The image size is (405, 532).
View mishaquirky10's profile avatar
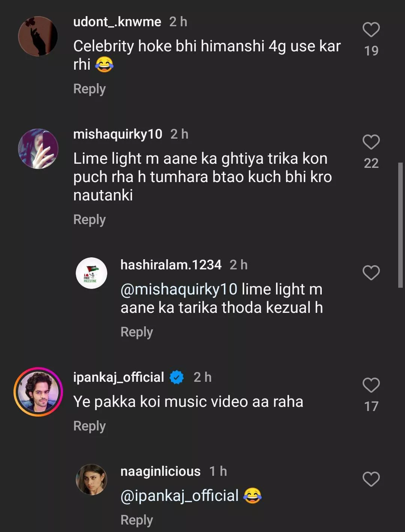[x=38, y=149]
